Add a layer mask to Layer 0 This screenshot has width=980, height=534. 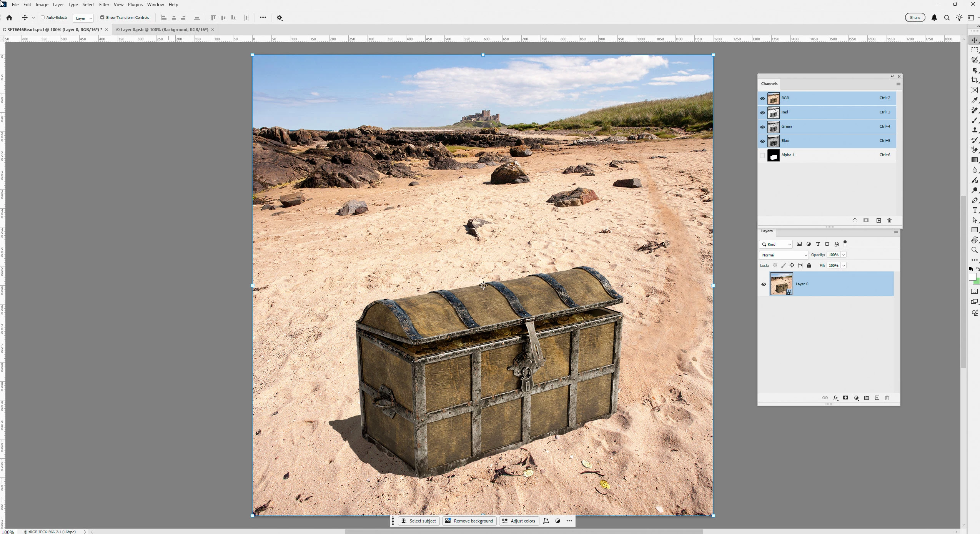click(845, 398)
